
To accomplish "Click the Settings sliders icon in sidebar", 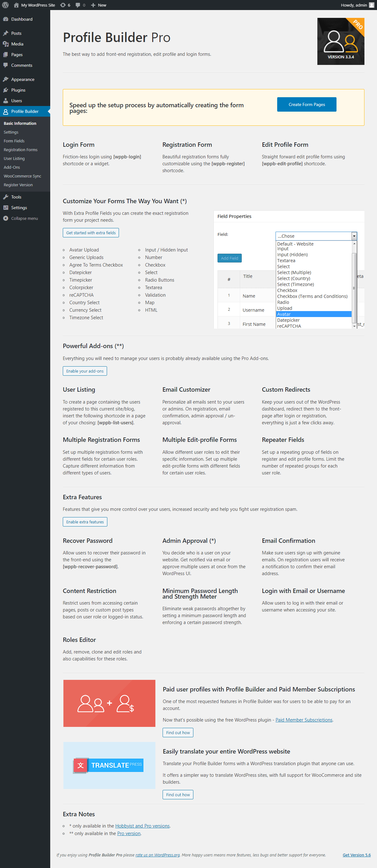I will pos(6,208).
